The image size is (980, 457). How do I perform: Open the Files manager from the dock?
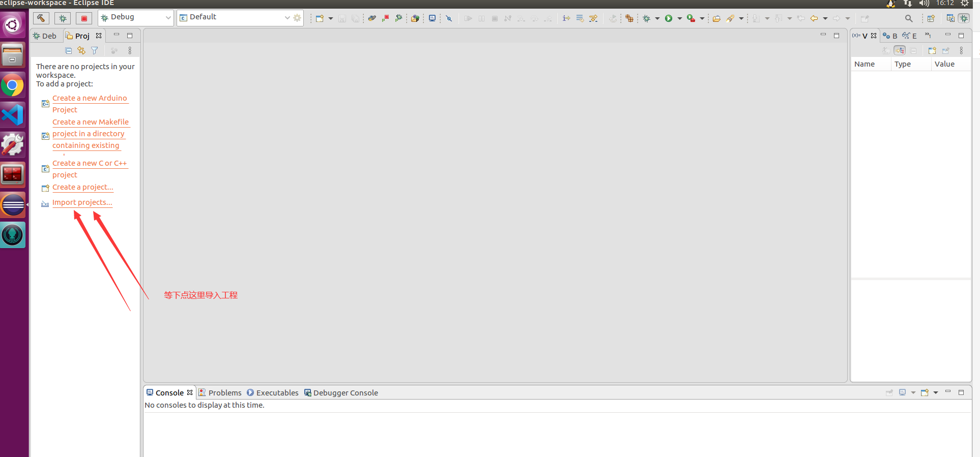tap(13, 55)
